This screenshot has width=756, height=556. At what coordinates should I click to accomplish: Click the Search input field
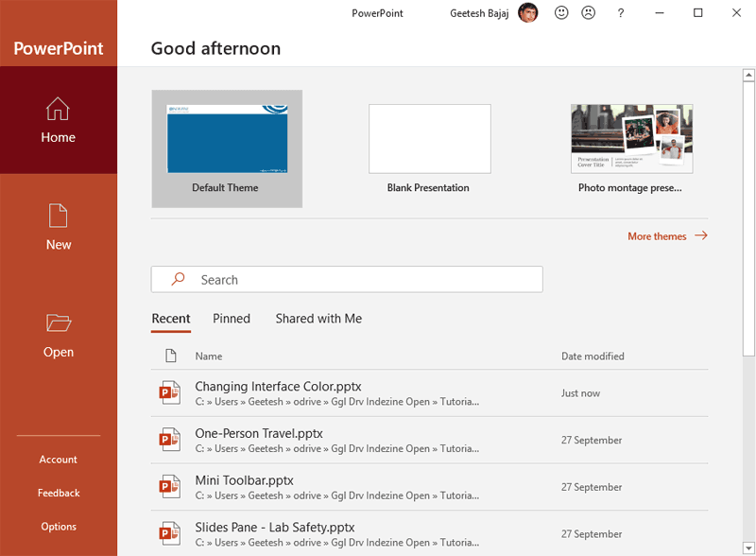347,280
